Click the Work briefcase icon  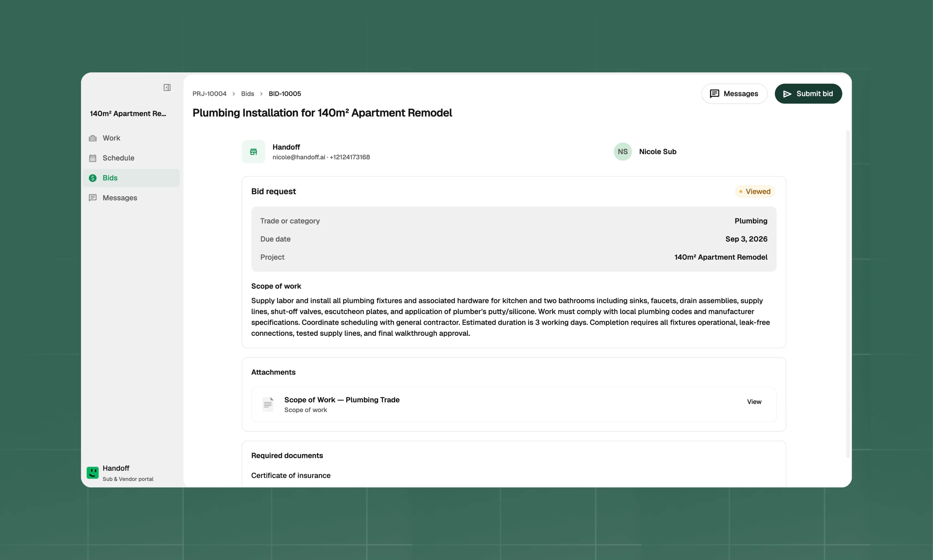pyautogui.click(x=93, y=138)
